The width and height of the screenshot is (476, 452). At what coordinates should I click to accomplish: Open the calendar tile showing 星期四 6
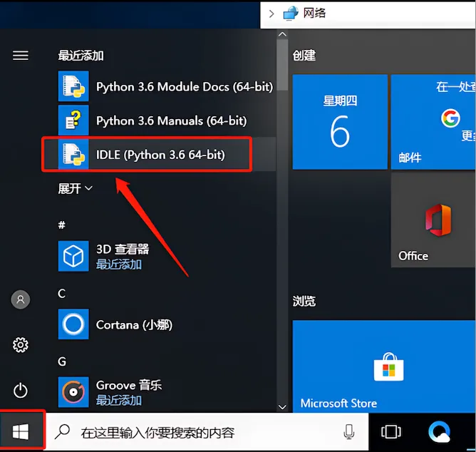pos(340,122)
